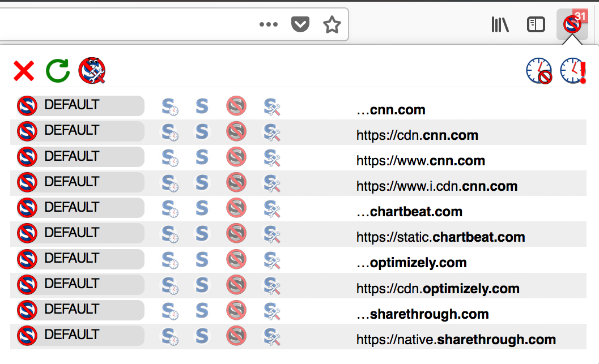Open NoScript options wrench icon

92,71
